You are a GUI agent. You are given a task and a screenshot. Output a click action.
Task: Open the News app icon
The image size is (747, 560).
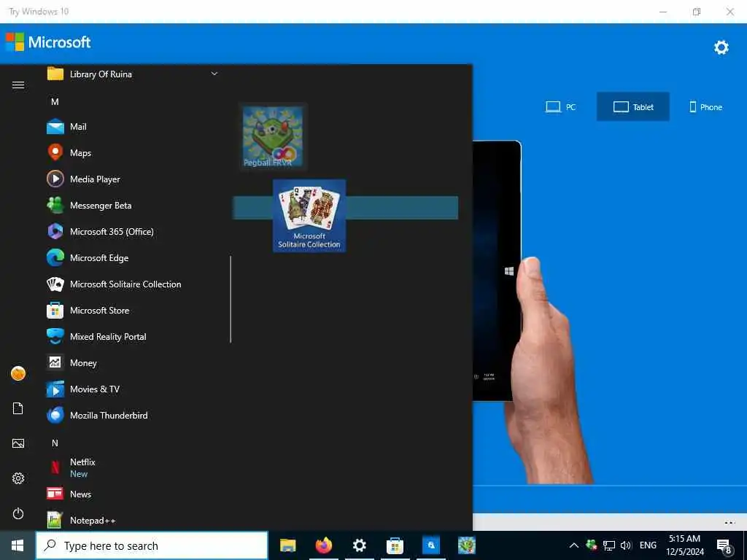point(55,494)
